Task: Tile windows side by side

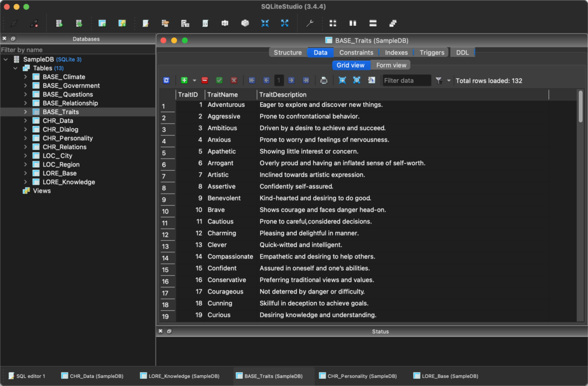Action: (x=353, y=23)
